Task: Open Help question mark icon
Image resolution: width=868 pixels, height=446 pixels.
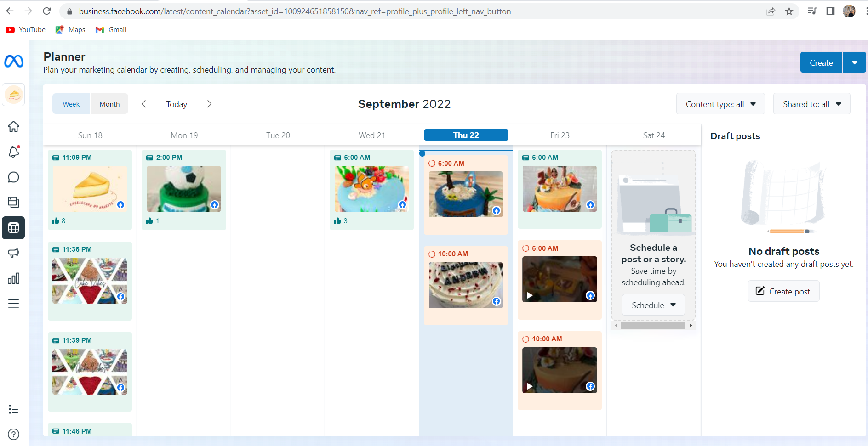Action: click(x=14, y=434)
